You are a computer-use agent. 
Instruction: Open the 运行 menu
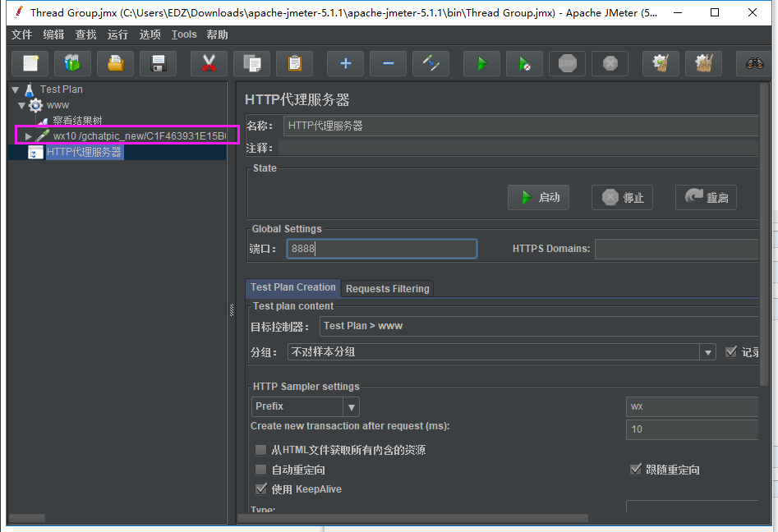(x=117, y=34)
